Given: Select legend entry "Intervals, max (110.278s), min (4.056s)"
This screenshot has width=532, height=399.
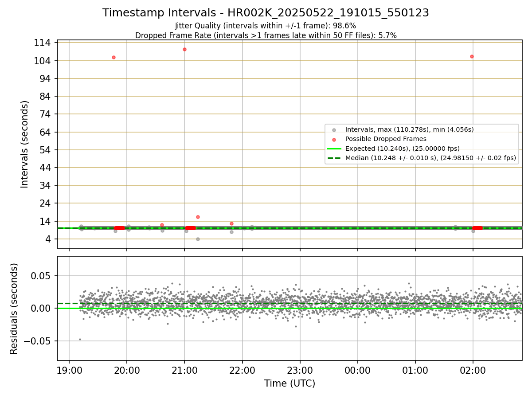Looking at the screenshot, I should [x=409, y=129].
